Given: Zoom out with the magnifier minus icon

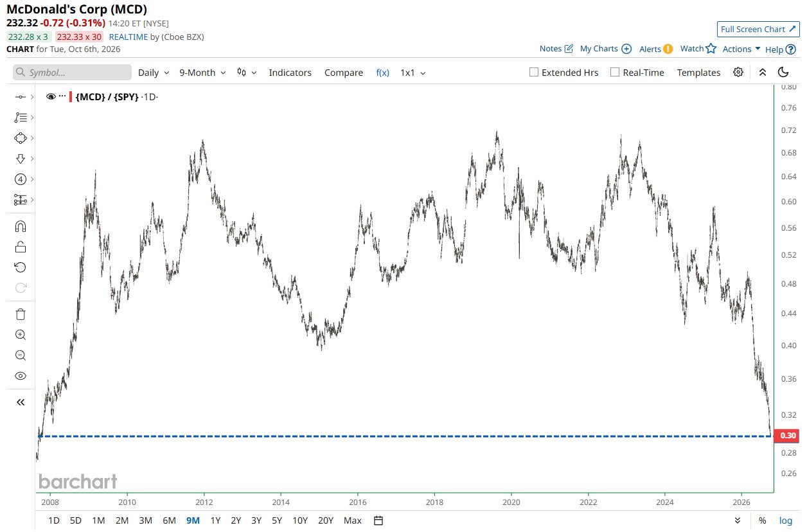Looking at the screenshot, I should (x=21, y=355).
